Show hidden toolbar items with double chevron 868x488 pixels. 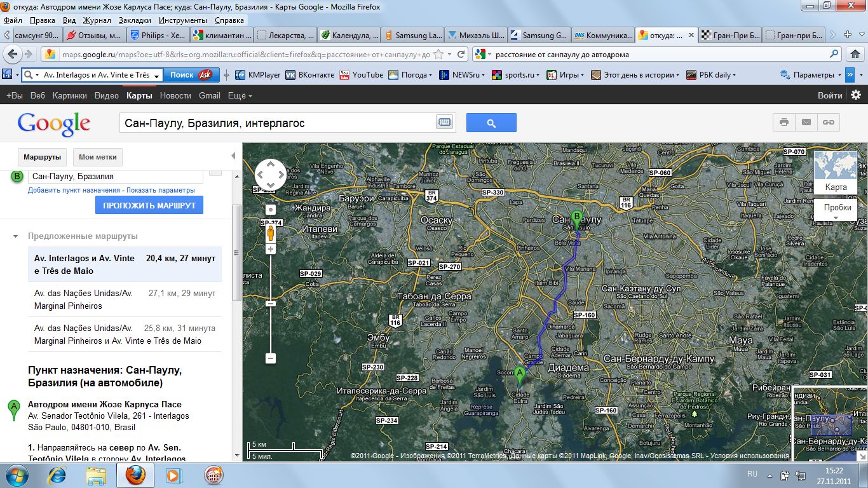click(850, 75)
